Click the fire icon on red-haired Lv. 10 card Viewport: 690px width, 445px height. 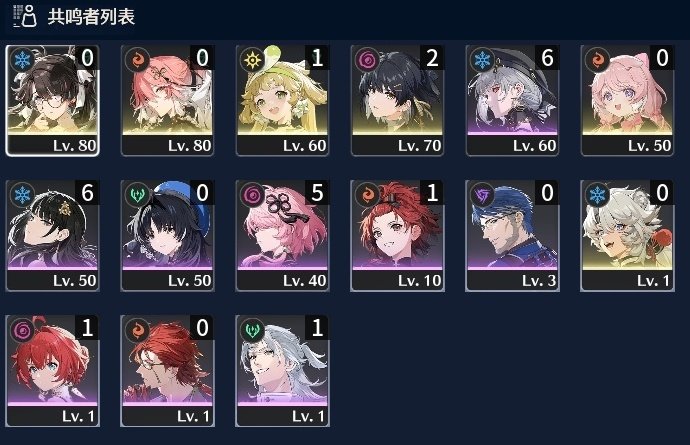point(367,195)
